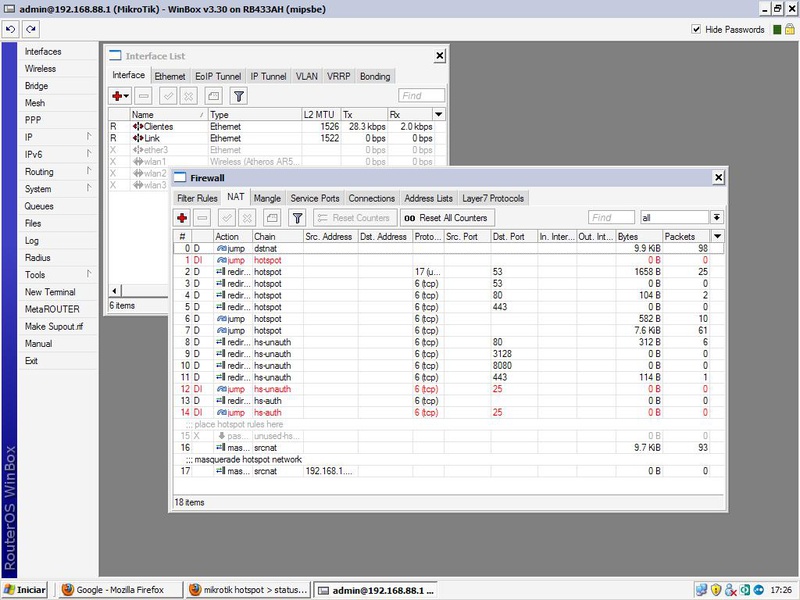Click the Link interface icon
Image resolution: width=800 pixels, height=600 pixels.
click(x=137, y=138)
